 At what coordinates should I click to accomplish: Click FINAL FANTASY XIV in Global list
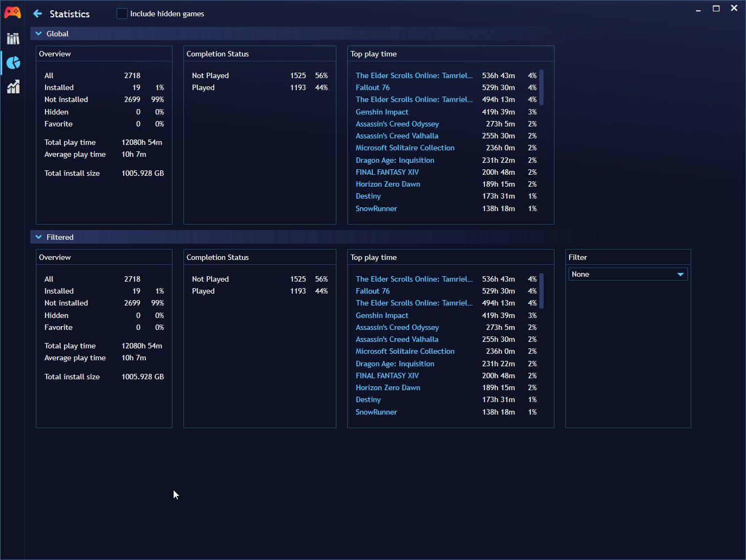(x=387, y=172)
